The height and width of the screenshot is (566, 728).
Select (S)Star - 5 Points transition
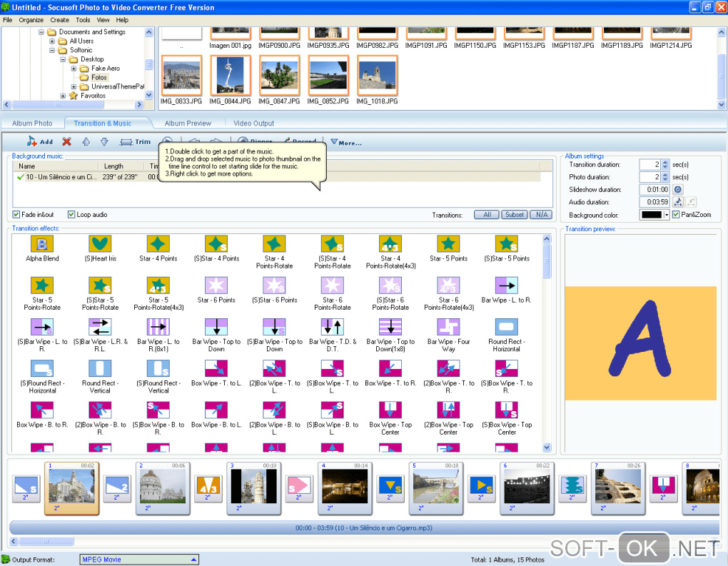click(x=507, y=244)
